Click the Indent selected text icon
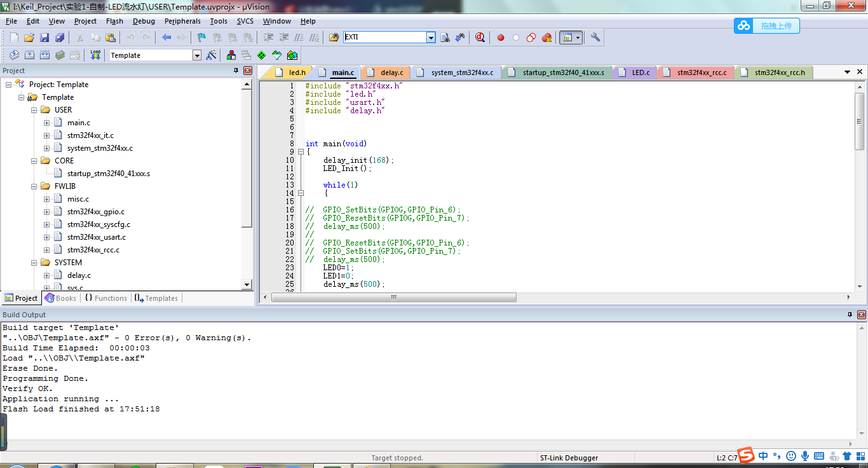Viewport: 868px width, 468px height. 268,38
